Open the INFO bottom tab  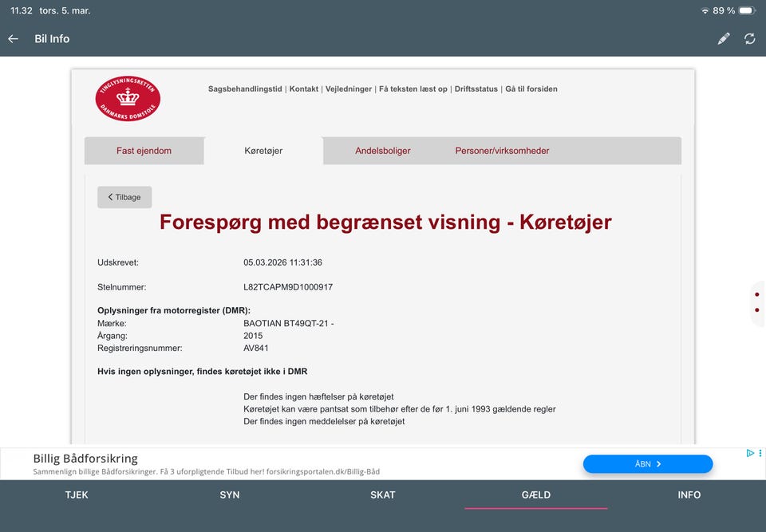pyautogui.click(x=689, y=495)
